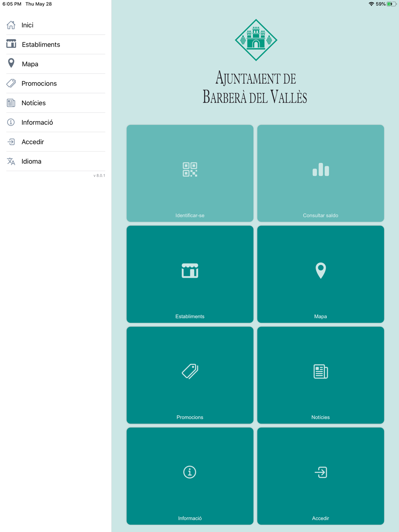This screenshot has width=399, height=532.
Task: Tap the info circle icon in sidebar
Action: 11,122
